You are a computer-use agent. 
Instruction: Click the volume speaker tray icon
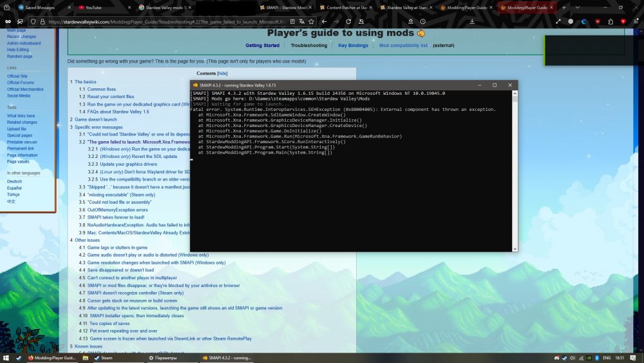coord(573,358)
